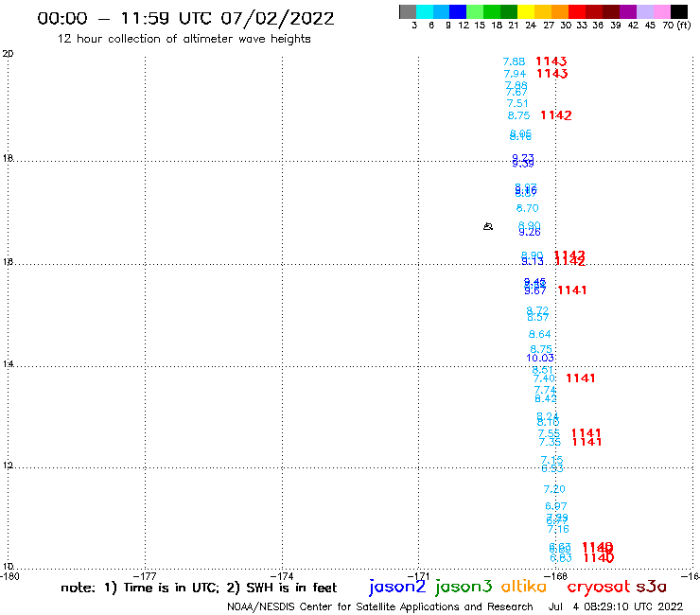Click the title '00:00 – 11:59 UTC 07/02/2022'
Screen dimensions: 700x615
[185, 18]
